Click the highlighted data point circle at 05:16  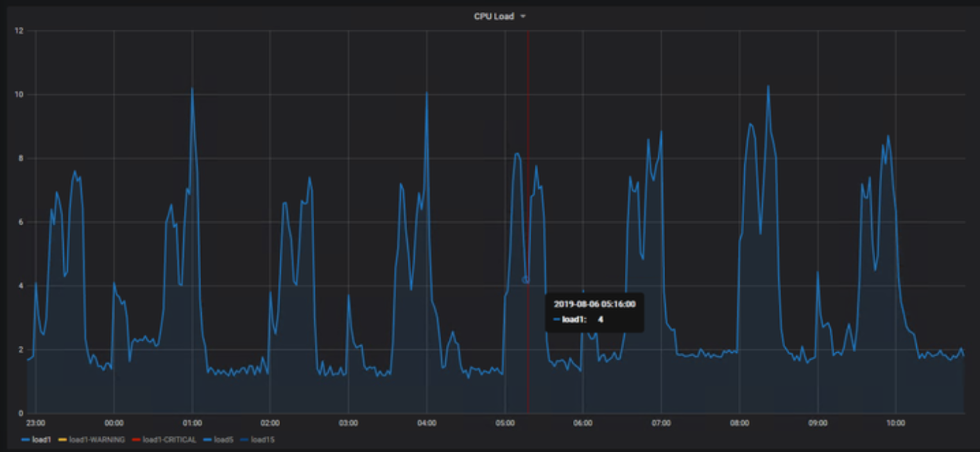tap(526, 280)
